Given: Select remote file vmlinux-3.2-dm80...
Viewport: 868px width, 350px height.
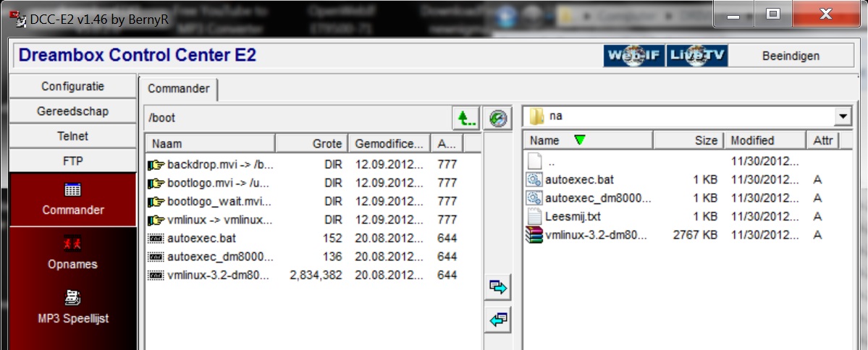Looking at the screenshot, I should point(218,276).
